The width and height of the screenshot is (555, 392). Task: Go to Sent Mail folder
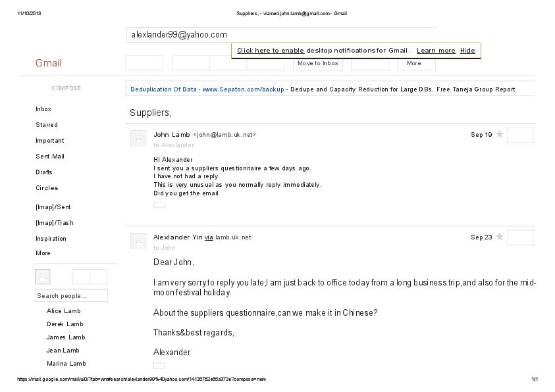pyautogui.click(x=50, y=157)
